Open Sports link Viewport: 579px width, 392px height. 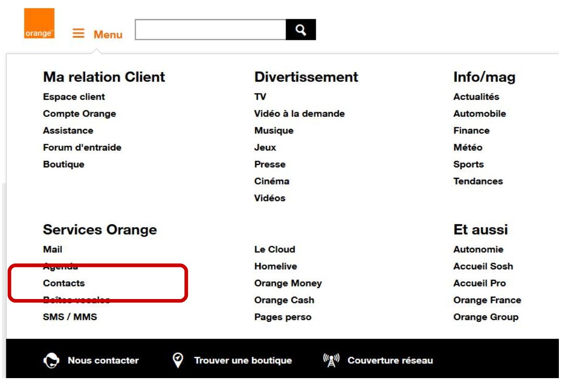point(469,164)
